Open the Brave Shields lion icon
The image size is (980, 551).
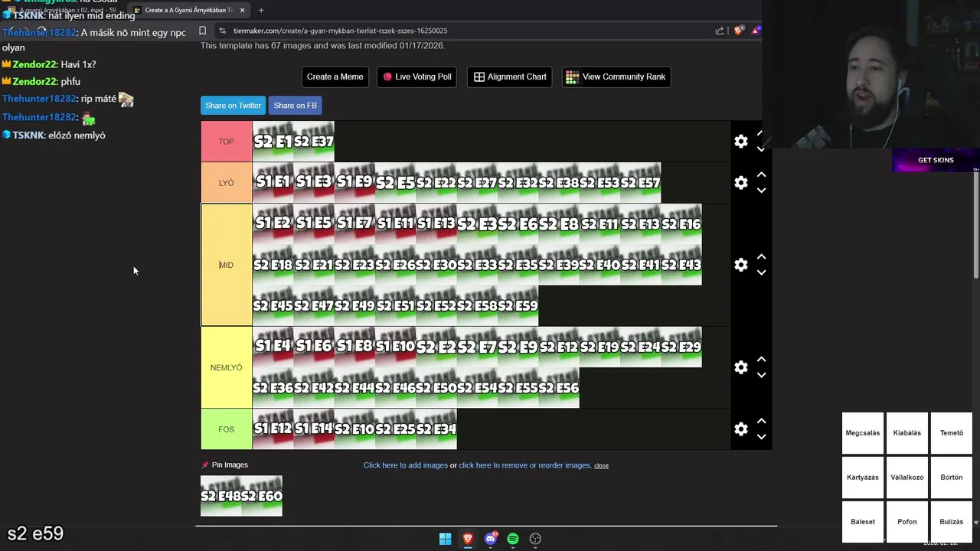[738, 31]
